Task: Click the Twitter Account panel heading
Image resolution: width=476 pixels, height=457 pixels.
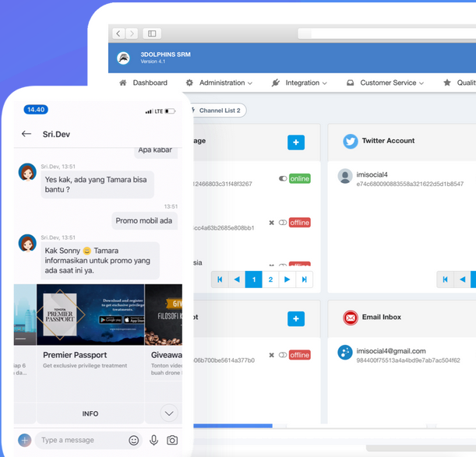Action: click(x=388, y=140)
